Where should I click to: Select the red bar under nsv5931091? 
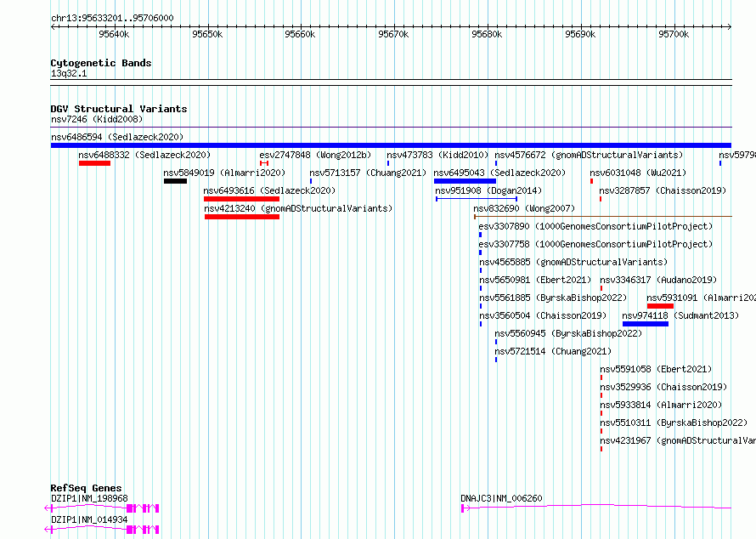pyautogui.click(x=660, y=306)
